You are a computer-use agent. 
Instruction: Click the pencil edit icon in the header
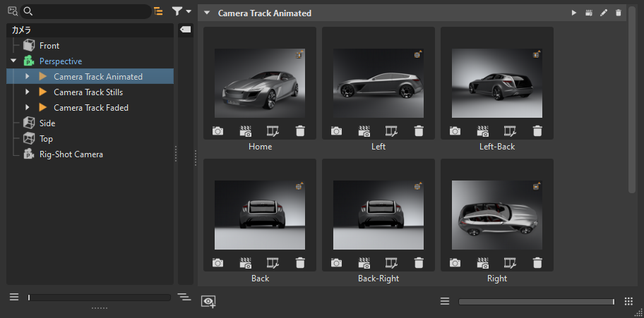point(604,13)
